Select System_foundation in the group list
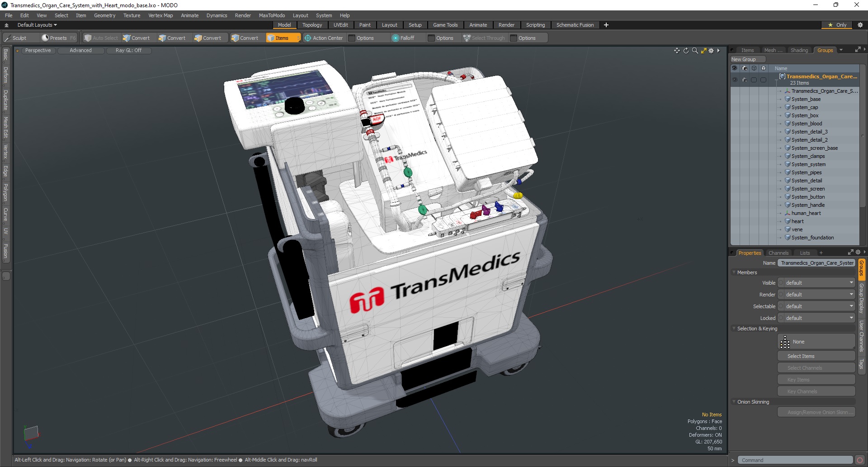This screenshot has height=467, width=868. coord(813,238)
